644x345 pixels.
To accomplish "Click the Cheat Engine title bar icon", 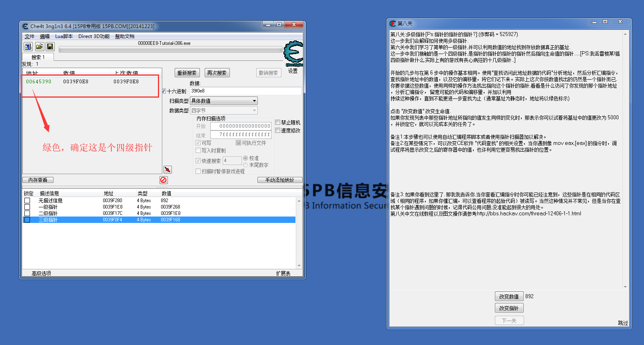I will click(x=26, y=26).
